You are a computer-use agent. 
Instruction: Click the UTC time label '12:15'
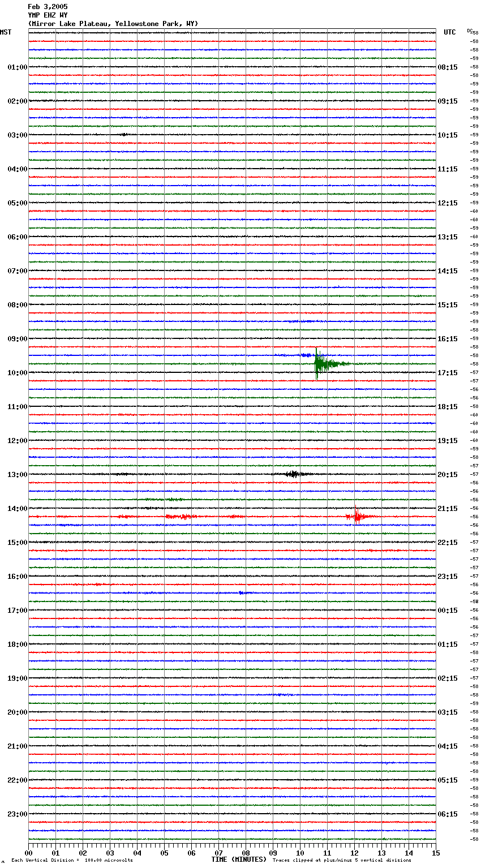click(x=448, y=203)
